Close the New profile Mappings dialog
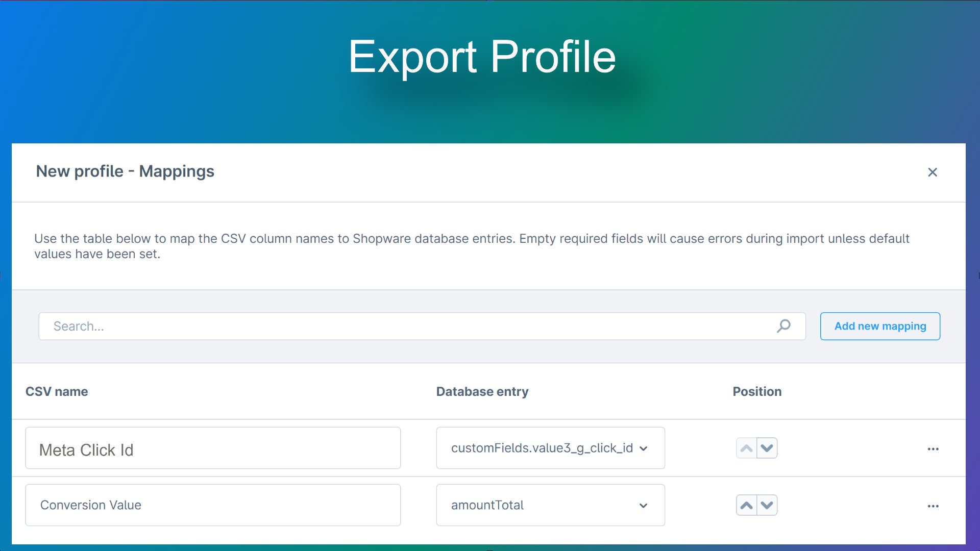The height and width of the screenshot is (551, 980). [x=932, y=172]
